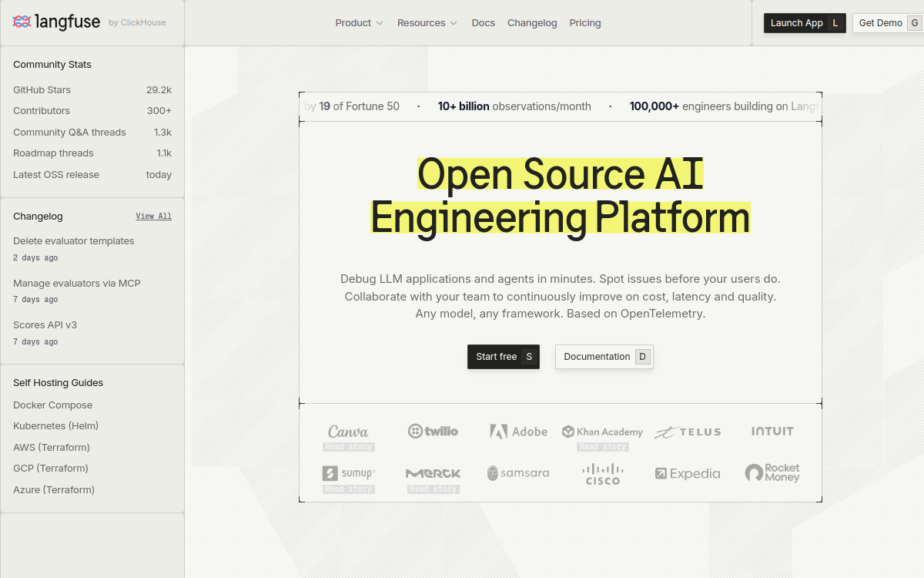This screenshot has height=578, width=924.
Task: Click the Start free button
Action: [x=504, y=357]
